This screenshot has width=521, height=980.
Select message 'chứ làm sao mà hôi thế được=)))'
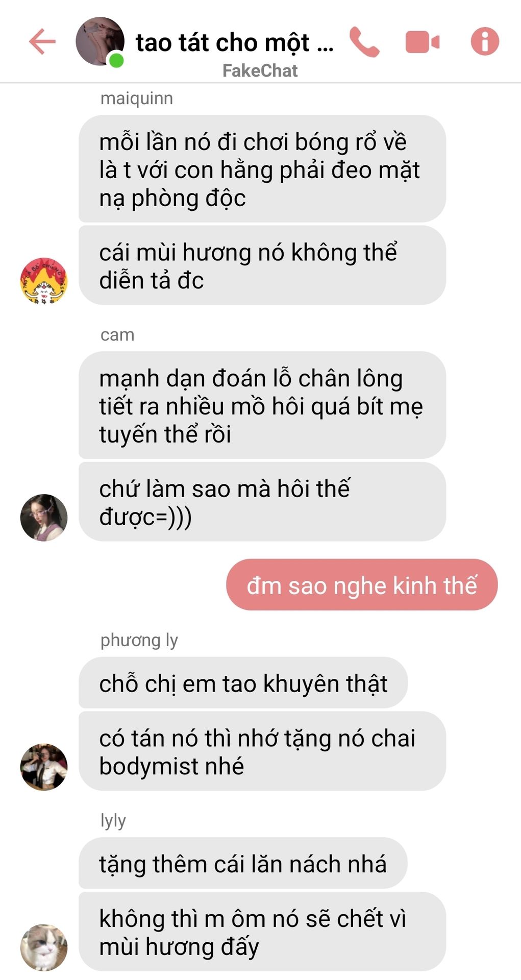click(262, 502)
